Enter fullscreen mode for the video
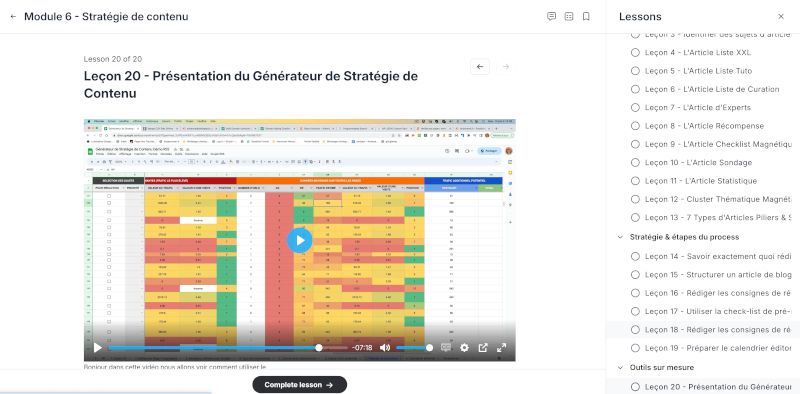Screen dimensions: 800x394 pos(502,348)
